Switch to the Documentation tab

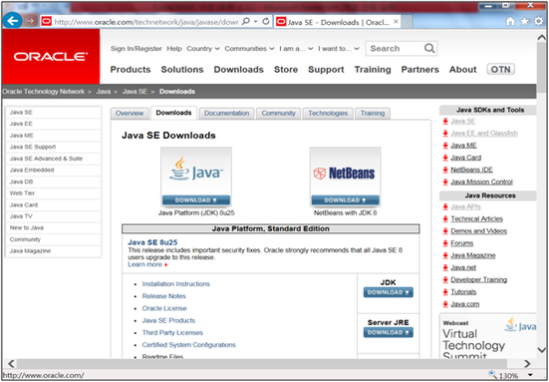click(x=227, y=113)
